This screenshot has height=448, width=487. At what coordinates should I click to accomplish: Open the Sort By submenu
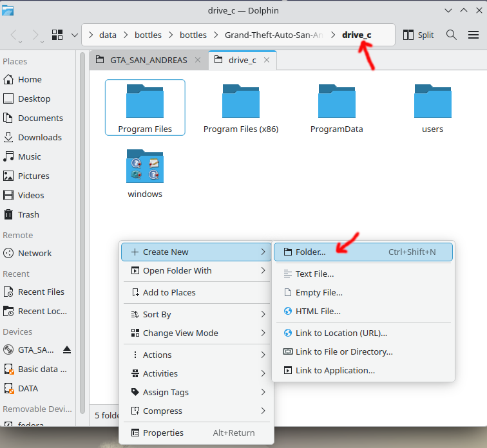click(x=196, y=314)
